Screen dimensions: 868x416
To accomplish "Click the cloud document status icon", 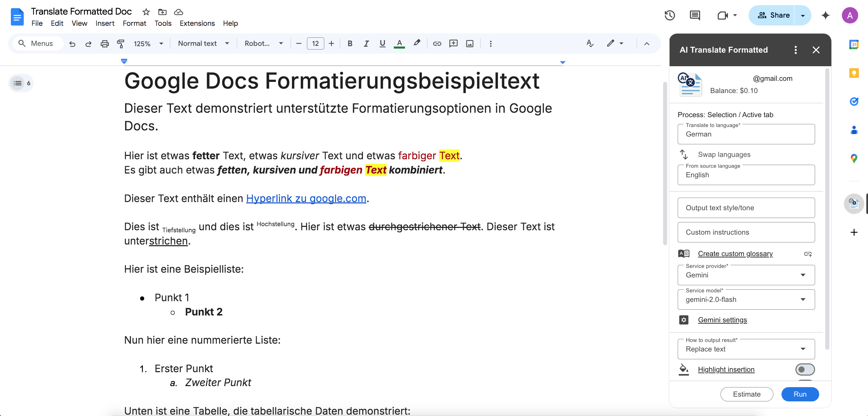I will click(178, 12).
